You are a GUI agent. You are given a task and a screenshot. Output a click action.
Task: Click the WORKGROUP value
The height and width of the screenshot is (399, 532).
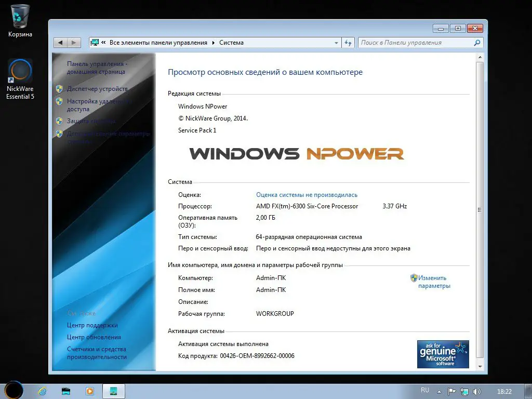275,314
